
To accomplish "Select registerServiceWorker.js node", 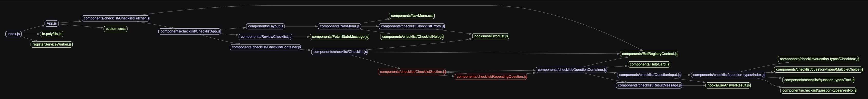I will (x=52, y=44).
